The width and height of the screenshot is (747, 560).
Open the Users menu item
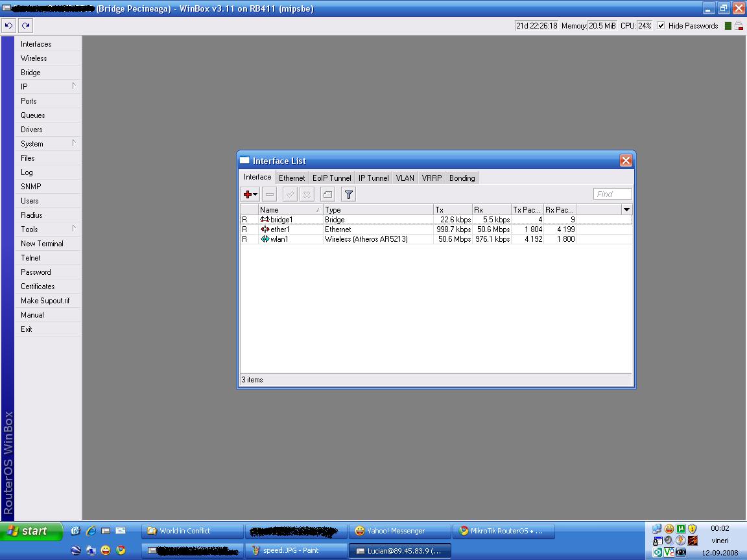(47, 201)
